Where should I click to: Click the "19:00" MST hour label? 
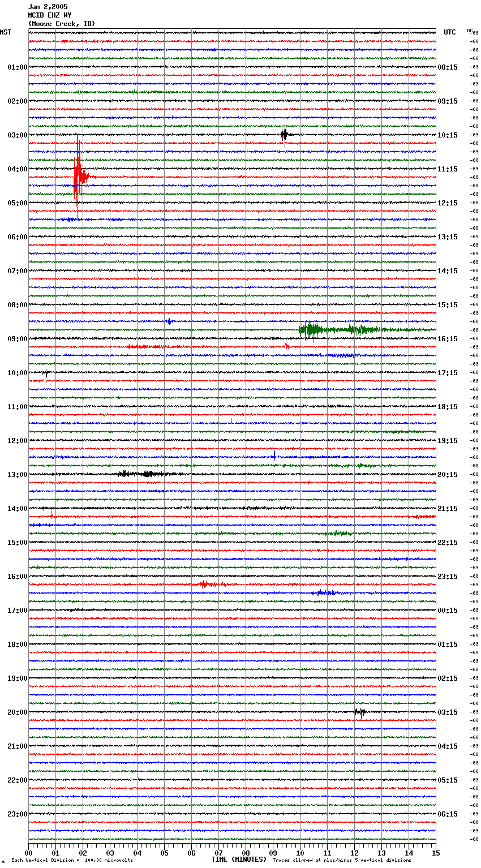[18, 678]
